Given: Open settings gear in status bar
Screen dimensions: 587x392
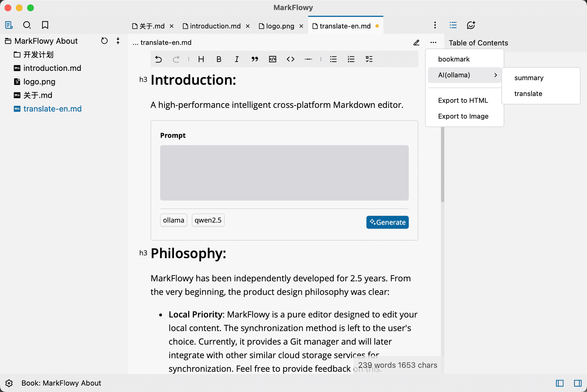Looking at the screenshot, I should [9, 383].
